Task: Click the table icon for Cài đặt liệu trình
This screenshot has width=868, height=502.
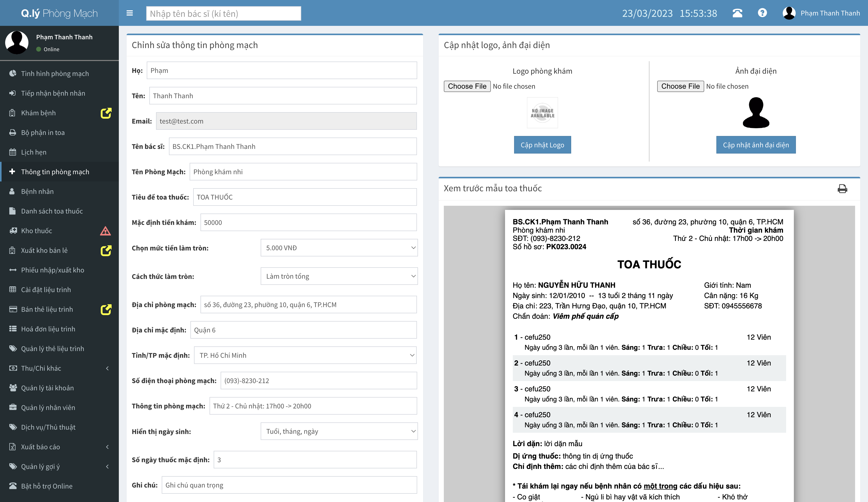Action: [13, 290]
